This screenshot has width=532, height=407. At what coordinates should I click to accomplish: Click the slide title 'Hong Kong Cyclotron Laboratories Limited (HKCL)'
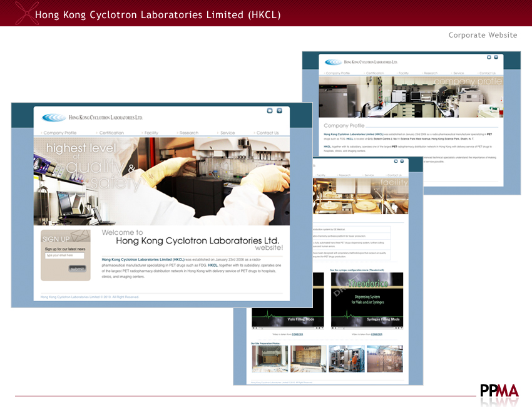158,15
